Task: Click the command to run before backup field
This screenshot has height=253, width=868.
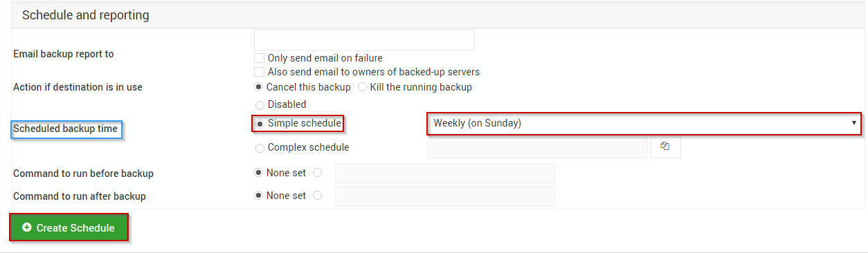Action: 445,174
